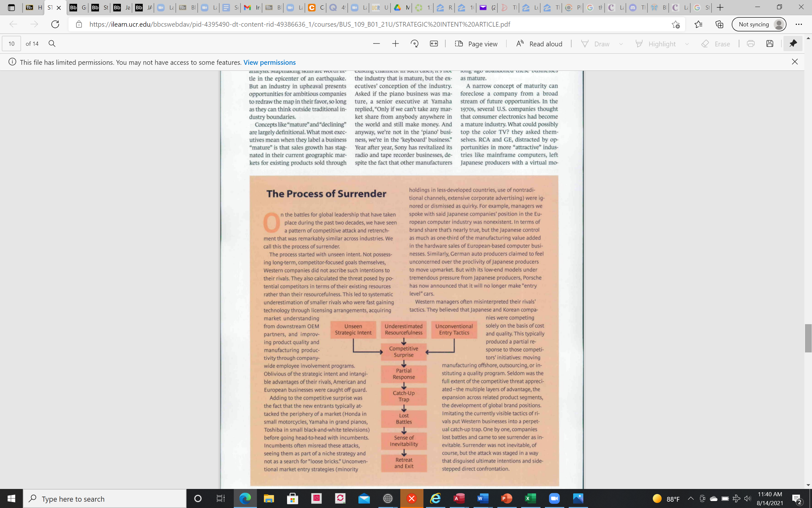
Task: Refresh the current page
Action: point(55,24)
